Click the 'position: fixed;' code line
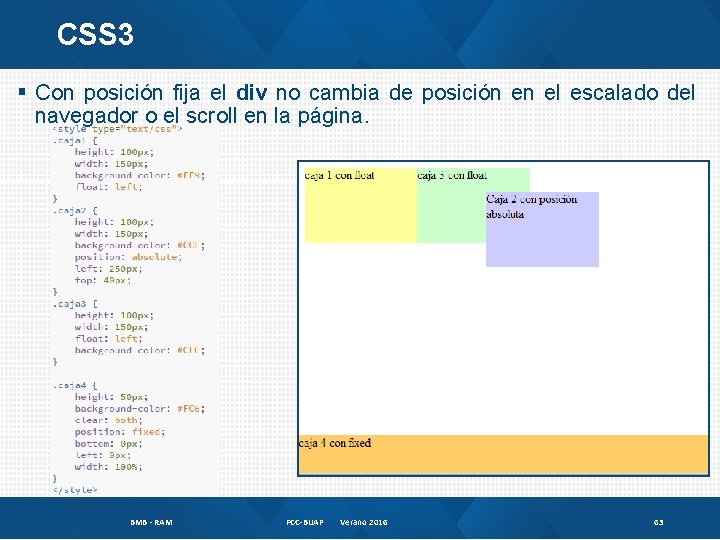This screenshot has width=720, height=540. (120, 432)
